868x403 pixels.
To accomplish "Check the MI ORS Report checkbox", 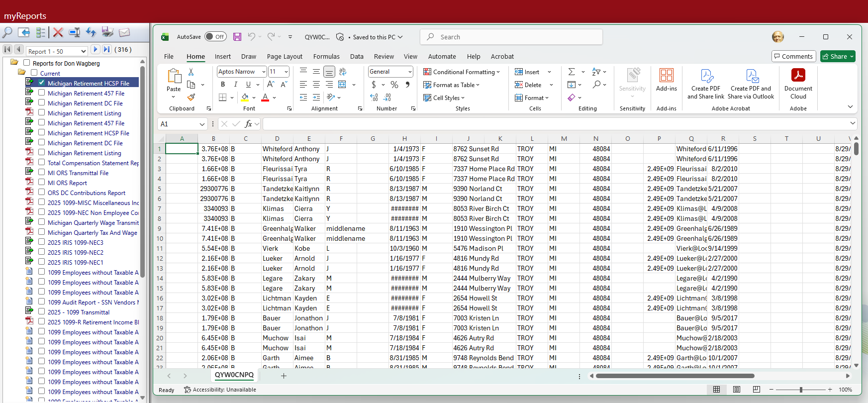I will click(x=42, y=182).
